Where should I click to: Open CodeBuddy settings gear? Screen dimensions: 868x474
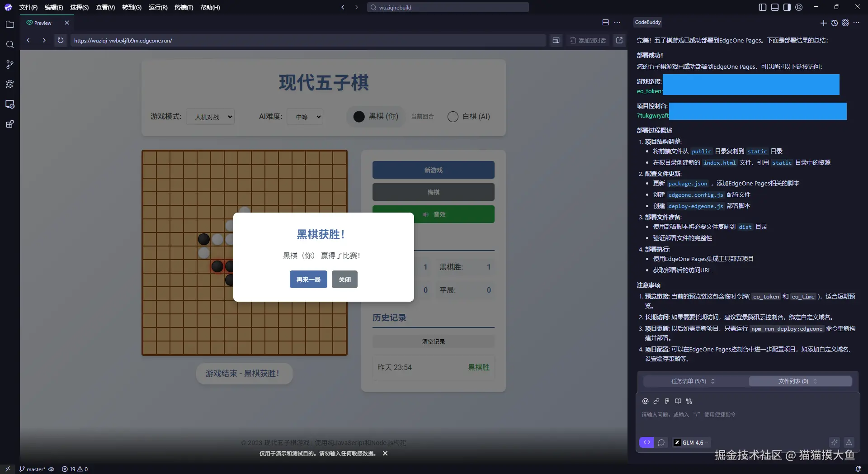pos(845,23)
